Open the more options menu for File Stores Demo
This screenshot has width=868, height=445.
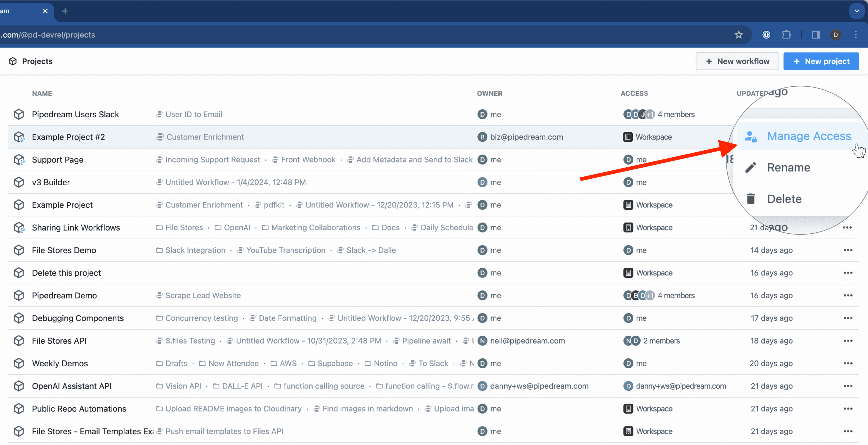tap(848, 250)
